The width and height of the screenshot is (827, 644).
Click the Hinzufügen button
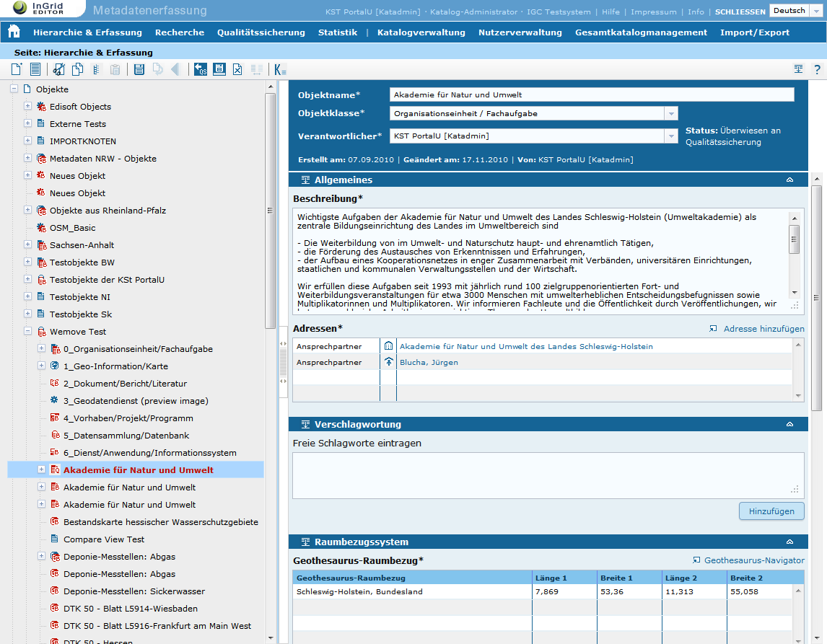click(x=771, y=511)
